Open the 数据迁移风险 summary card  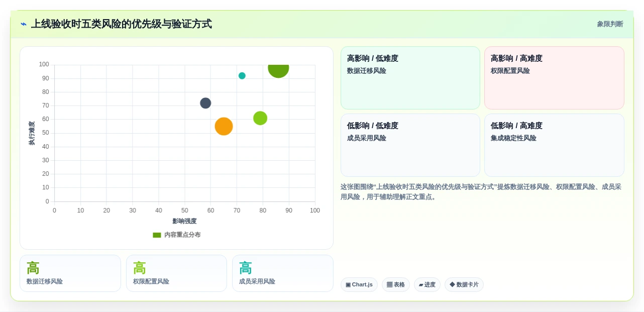click(x=70, y=273)
